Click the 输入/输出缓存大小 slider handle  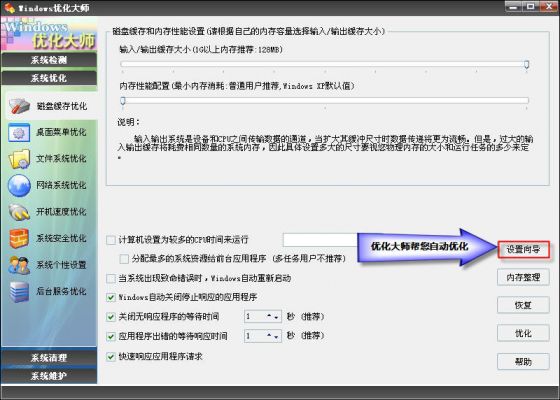coord(526,65)
